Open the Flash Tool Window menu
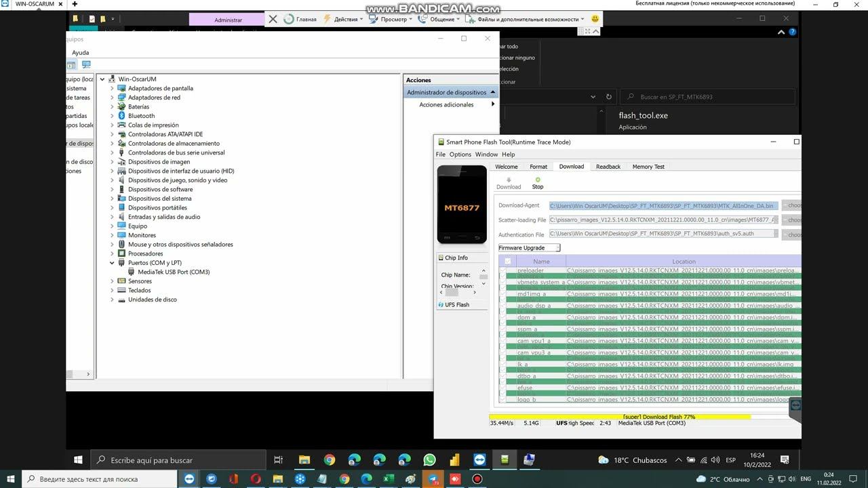The image size is (868, 488). tap(486, 155)
